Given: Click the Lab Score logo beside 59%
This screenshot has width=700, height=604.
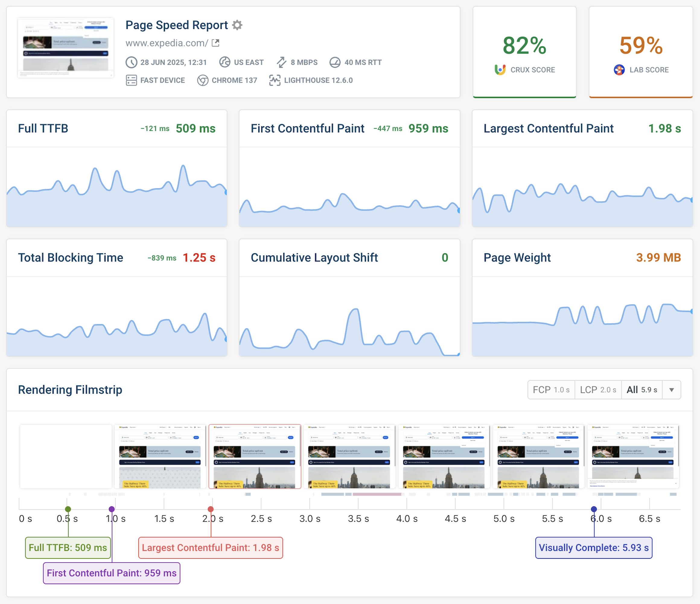Looking at the screenshot, I should click(619, 70).
